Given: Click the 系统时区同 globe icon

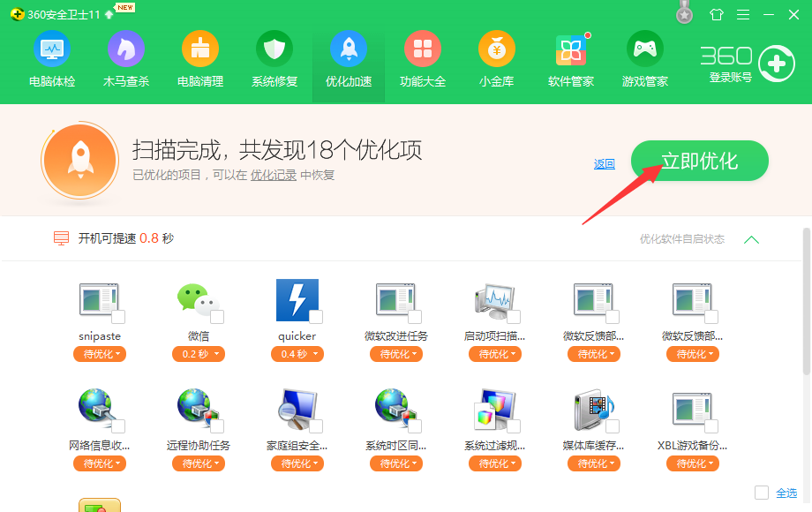Looking at the screenshot, I should tap(395, 409).
